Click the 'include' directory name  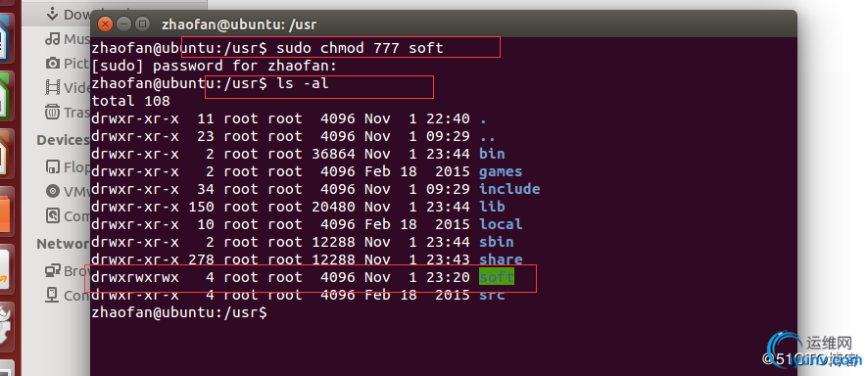click(x=509, y=189)
